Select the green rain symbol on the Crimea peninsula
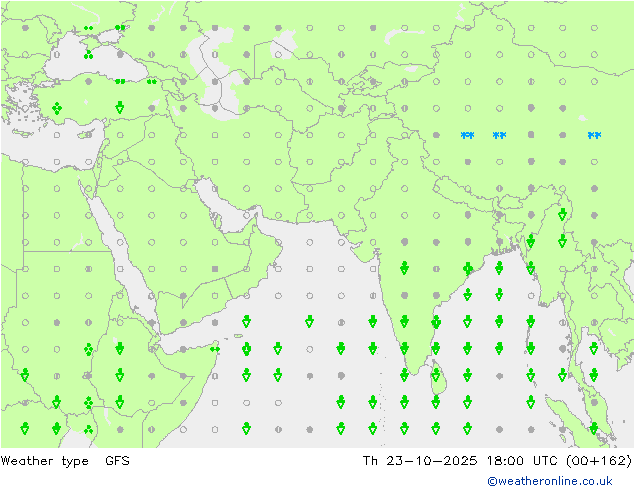The image size is (634, 490). click(x=88, y=28)
